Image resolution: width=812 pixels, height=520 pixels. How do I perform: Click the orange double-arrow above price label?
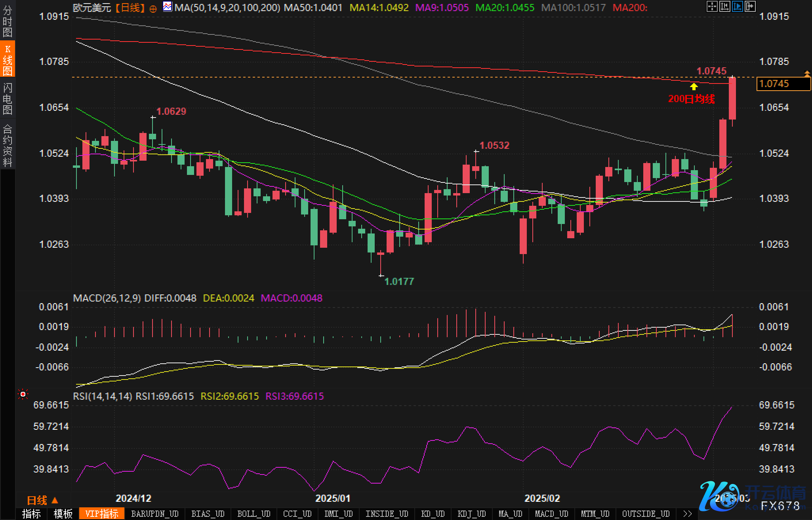coord(807,74)
